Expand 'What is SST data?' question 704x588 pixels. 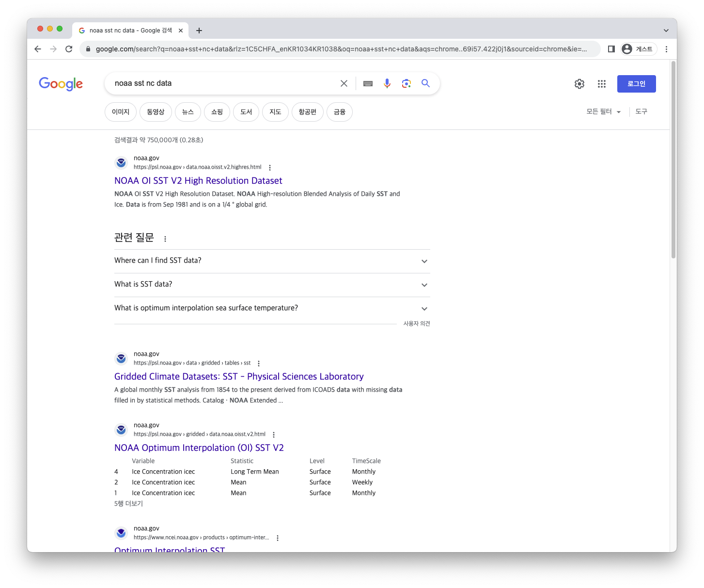click(272, 285)
